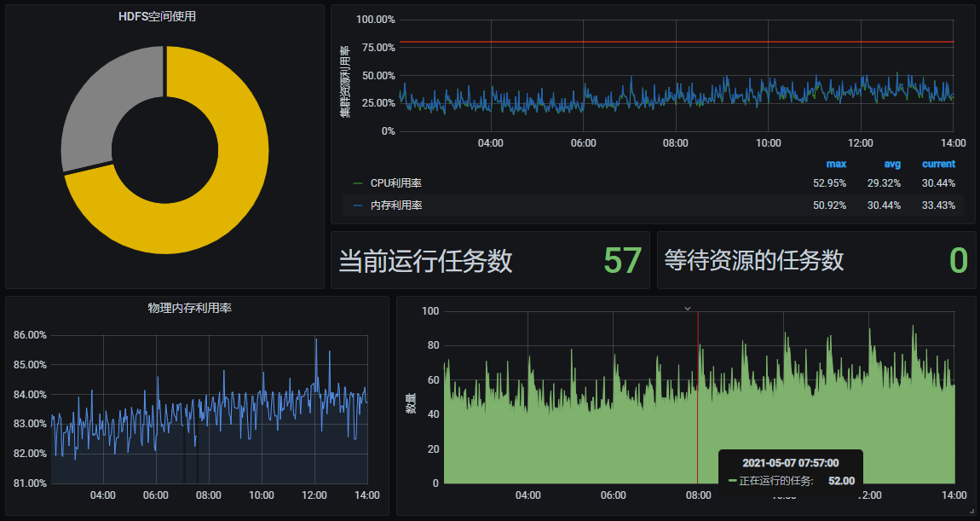980x521 pixels.
Task: Click the green CPU利用率 legend color line
Action: click(358, 183)
